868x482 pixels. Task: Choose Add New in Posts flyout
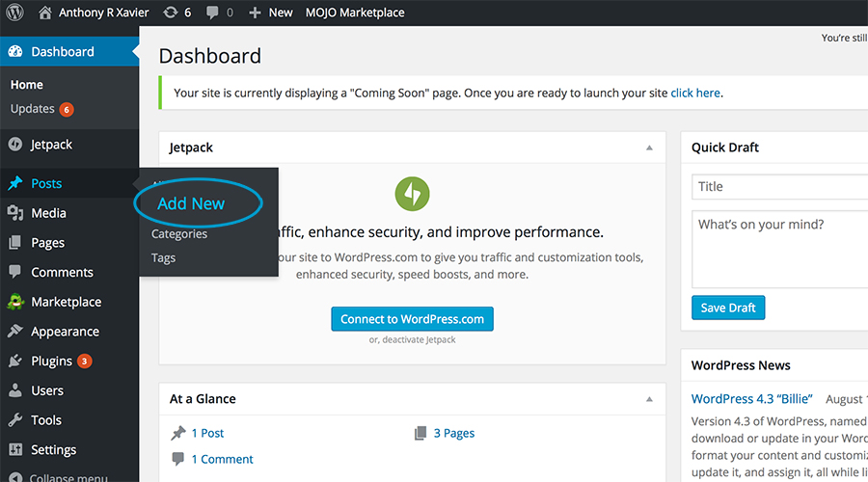tap(191, 203)
